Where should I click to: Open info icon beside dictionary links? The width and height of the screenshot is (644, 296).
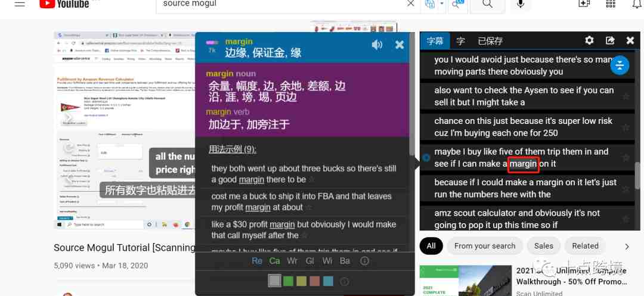[x=364, y=261]
